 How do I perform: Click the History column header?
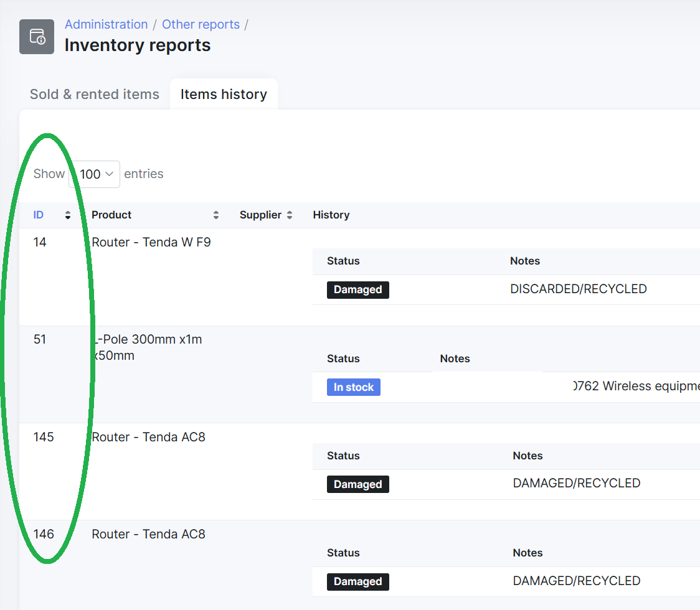(331, 215)
